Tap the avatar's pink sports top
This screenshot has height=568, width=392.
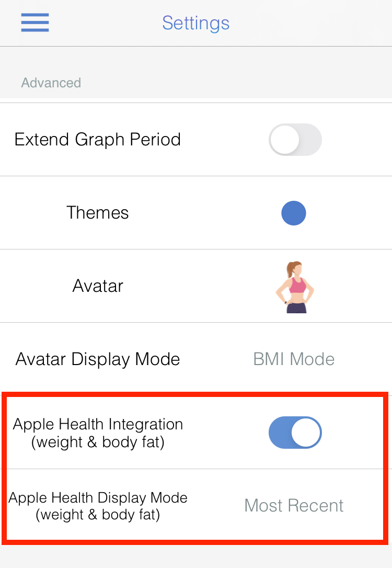[x=297, y=285]
